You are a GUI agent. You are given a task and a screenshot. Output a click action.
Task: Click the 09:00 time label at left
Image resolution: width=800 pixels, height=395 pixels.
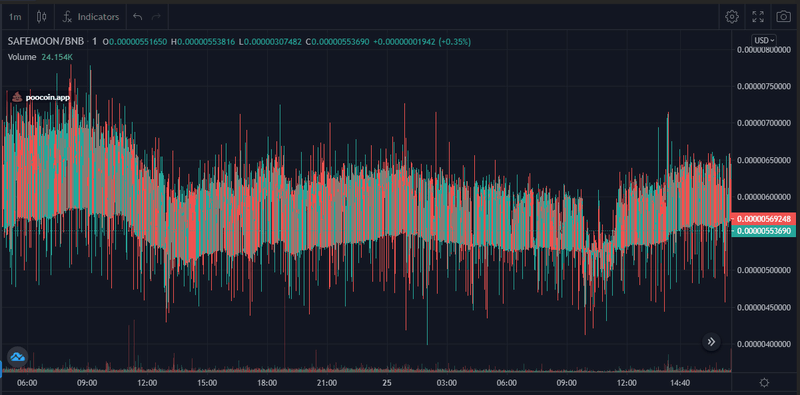(87, 383)
